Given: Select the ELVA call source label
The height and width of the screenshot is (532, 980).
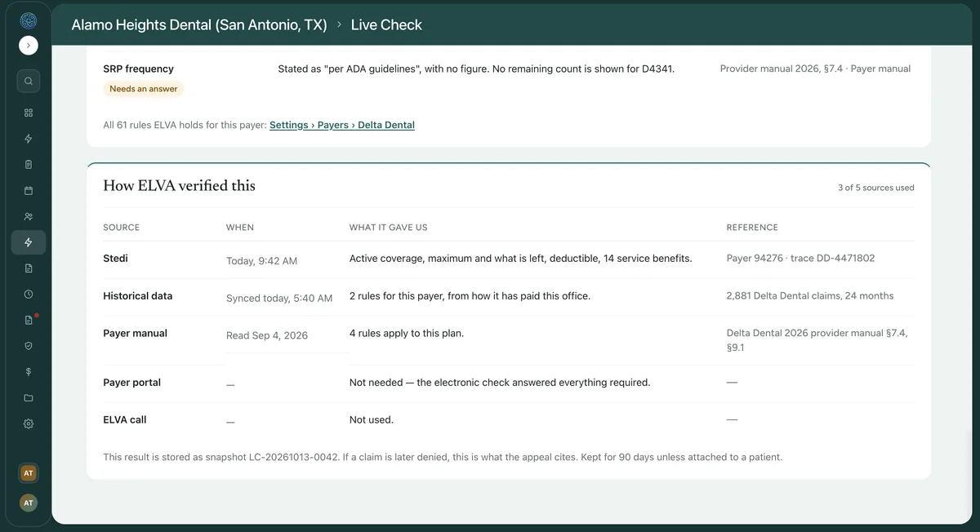Looking at the screenshot, I should click(125, 419).
